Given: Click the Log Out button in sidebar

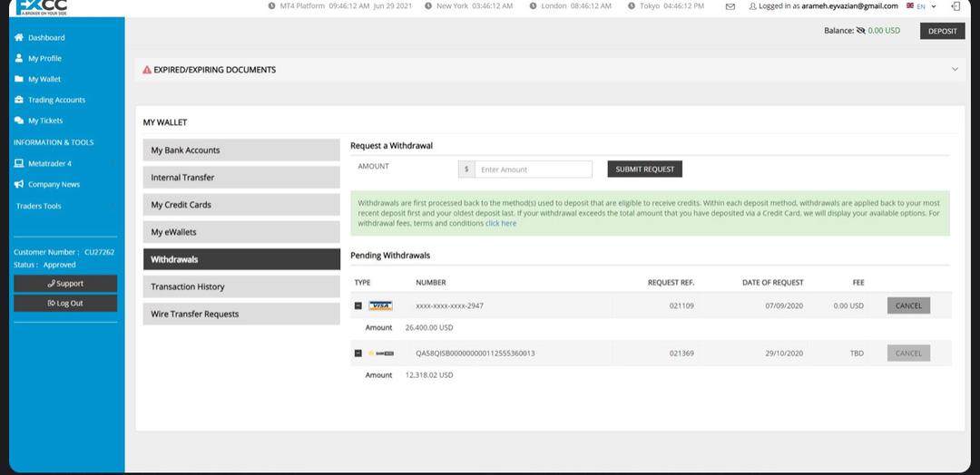Looking at the screenshot, I should 65,304.
